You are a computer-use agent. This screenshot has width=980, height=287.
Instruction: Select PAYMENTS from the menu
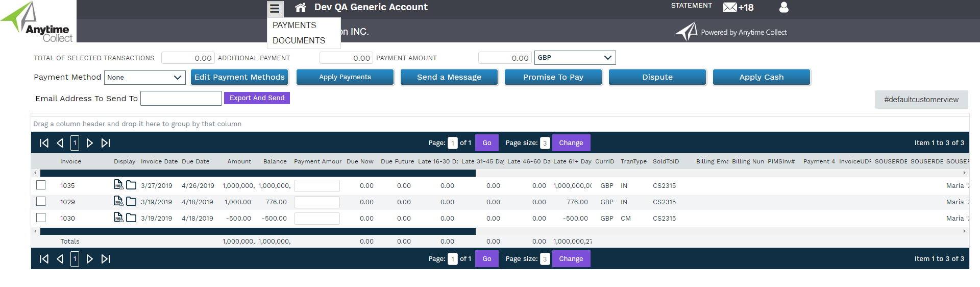[295, 25]
